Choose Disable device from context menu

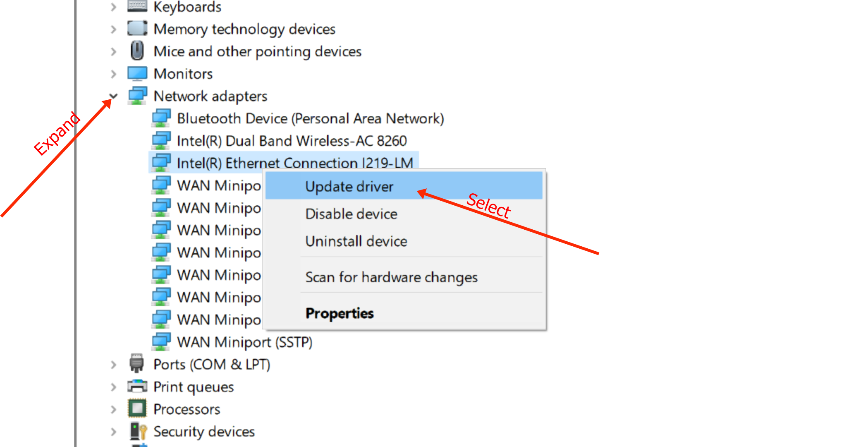tap(352, 214)
